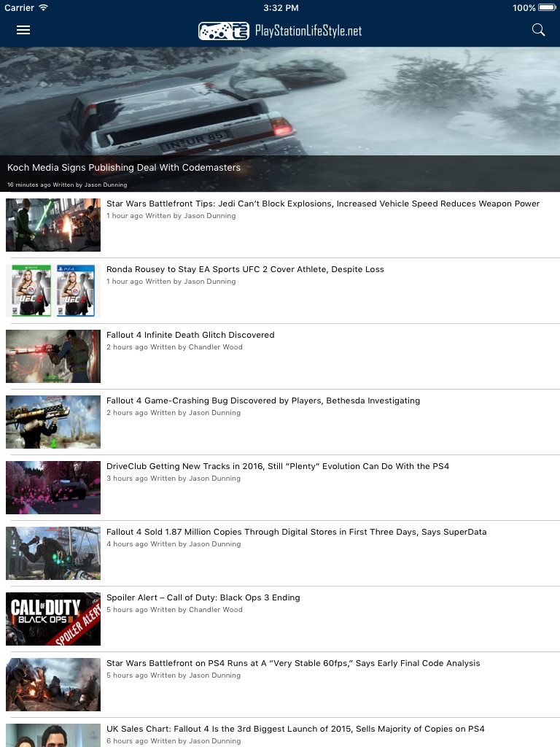Screen dimensions: 560x747
Task: Tap the Call of Duty Black Ops III thumbnail
Action: 53,619
